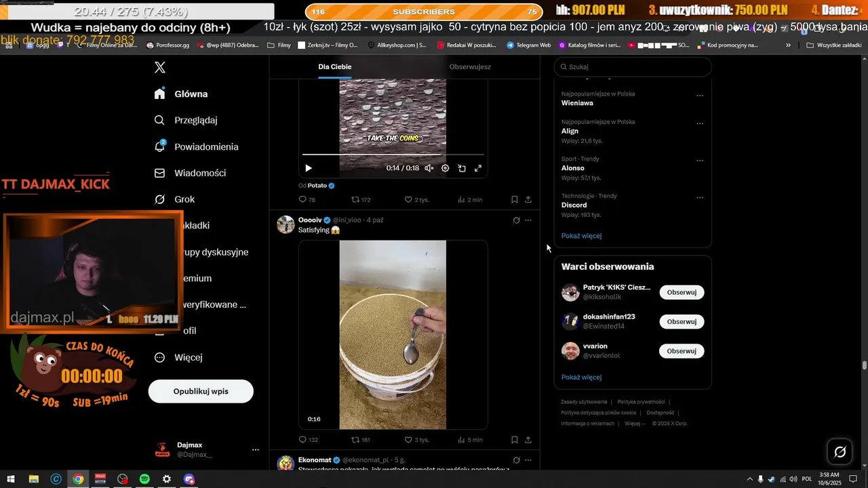
Task: Open Windows Start menu
Action: [11, 479]
